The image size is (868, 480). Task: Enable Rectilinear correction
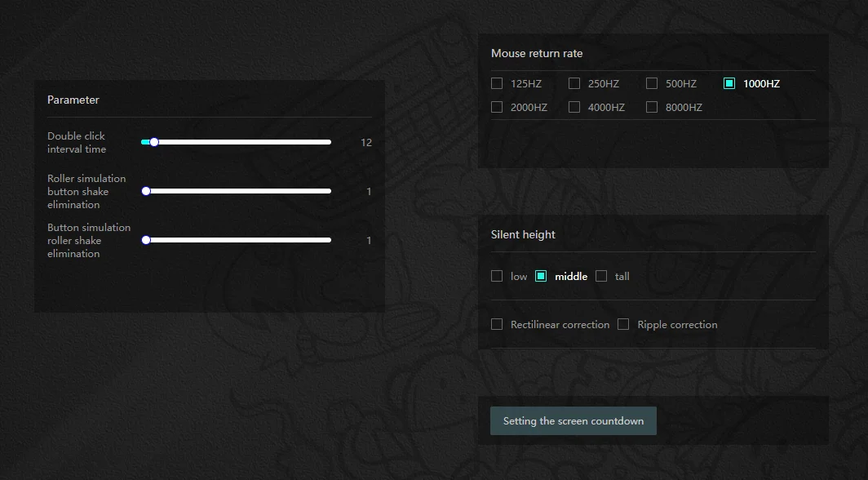pyautogui.click(x=497, y=324)
